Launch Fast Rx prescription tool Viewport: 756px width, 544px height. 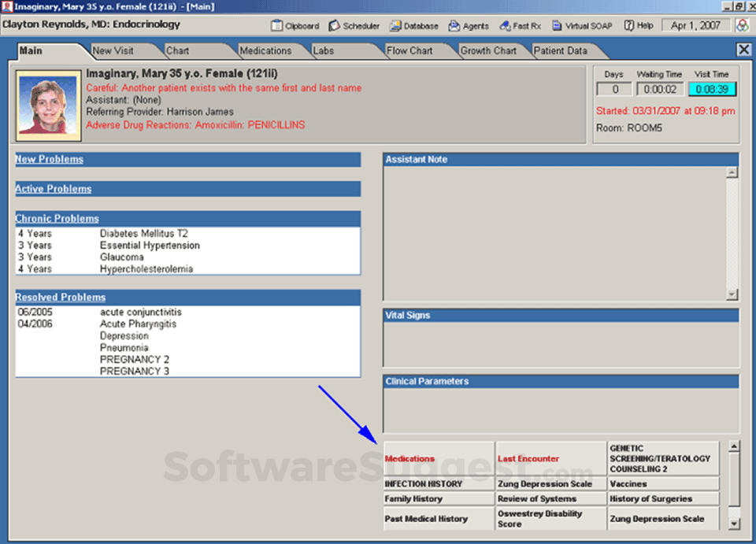520,25
